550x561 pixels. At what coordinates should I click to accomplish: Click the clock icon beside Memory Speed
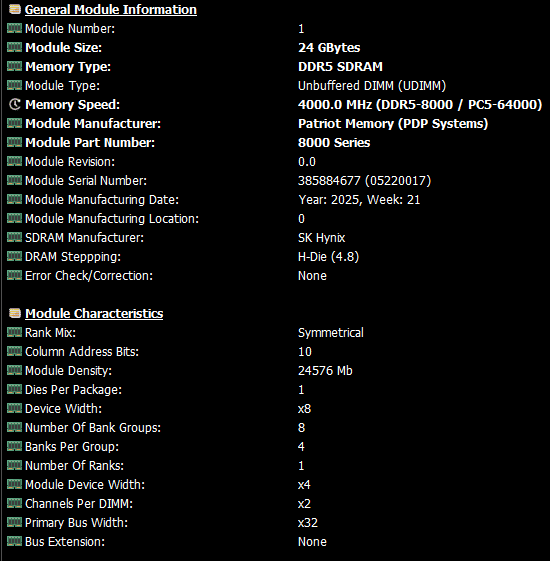click(x=15, y=104)
